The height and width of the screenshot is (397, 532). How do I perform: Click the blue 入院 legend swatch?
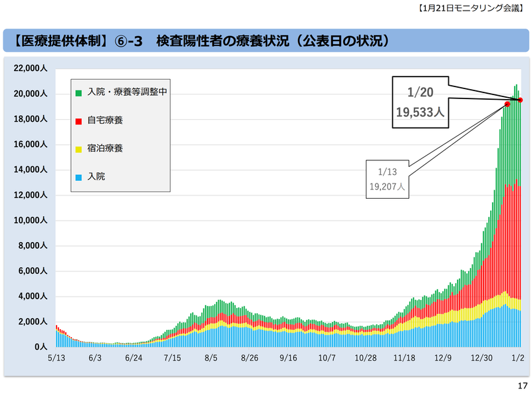click(78, 178)
